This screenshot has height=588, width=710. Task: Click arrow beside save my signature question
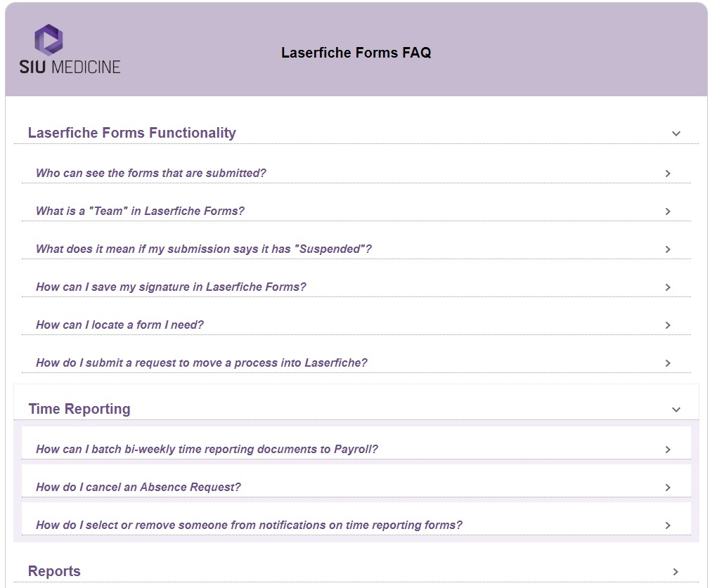[668, 287]
